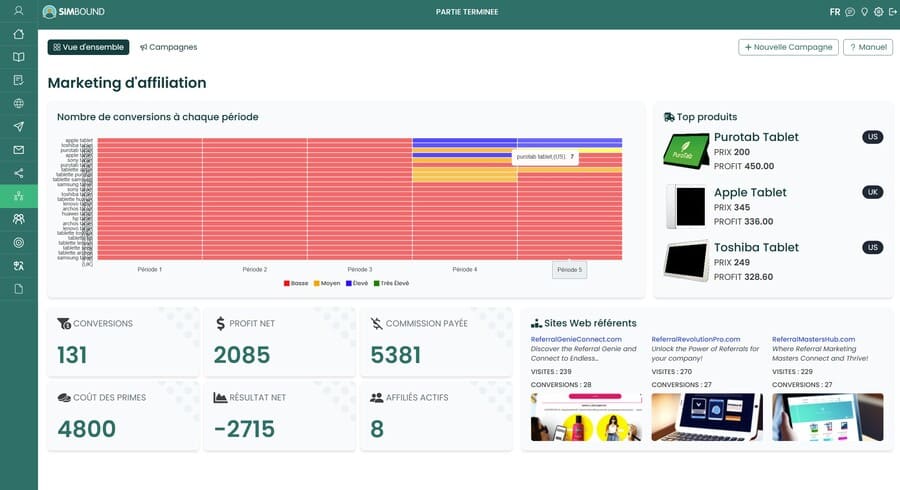Click the Sites Web référents podium icon

coord(536,324)
